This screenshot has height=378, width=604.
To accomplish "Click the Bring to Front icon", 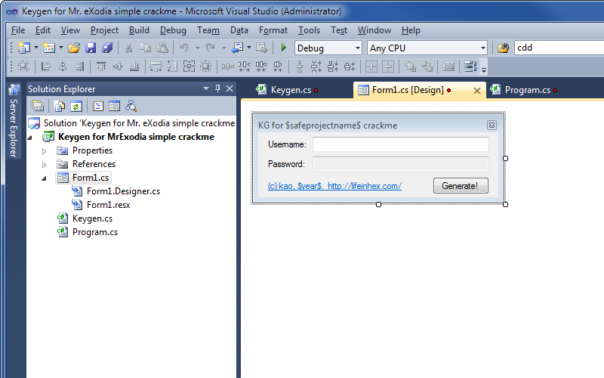I will tap(410, 67).
